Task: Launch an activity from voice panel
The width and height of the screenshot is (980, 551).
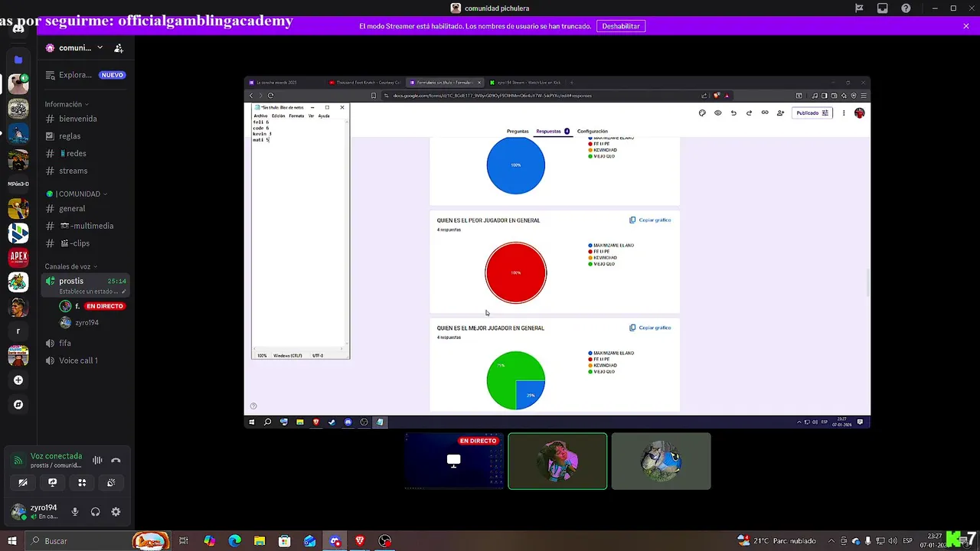Action: [x=82, y=482]
